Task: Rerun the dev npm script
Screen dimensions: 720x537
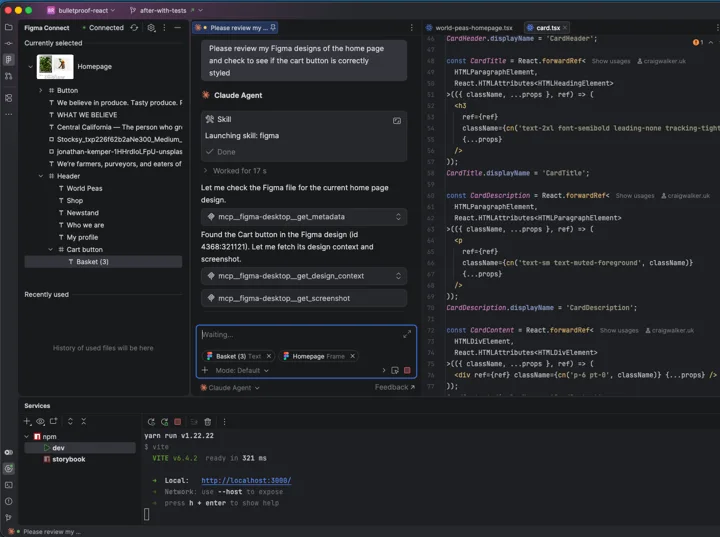Action: click(x=151, y=422)
